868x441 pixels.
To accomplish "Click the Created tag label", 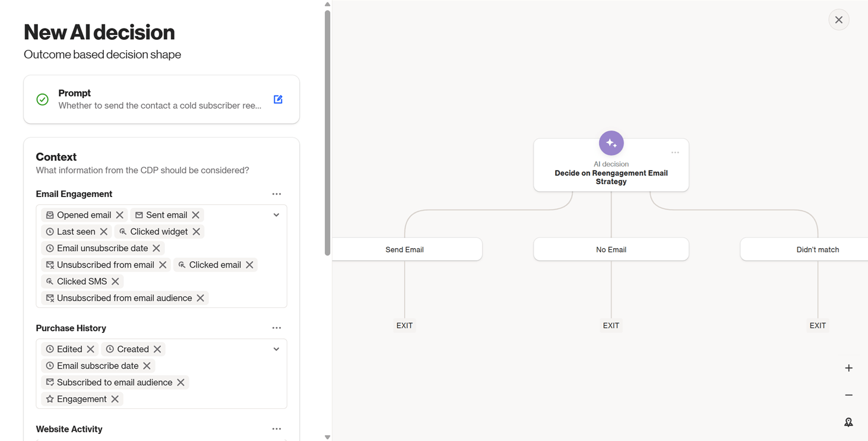I will coord(133,349).
